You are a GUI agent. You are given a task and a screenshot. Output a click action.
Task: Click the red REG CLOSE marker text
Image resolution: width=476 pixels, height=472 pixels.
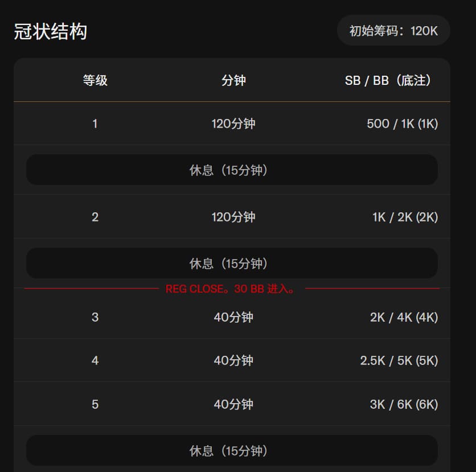tap(231, 289)
